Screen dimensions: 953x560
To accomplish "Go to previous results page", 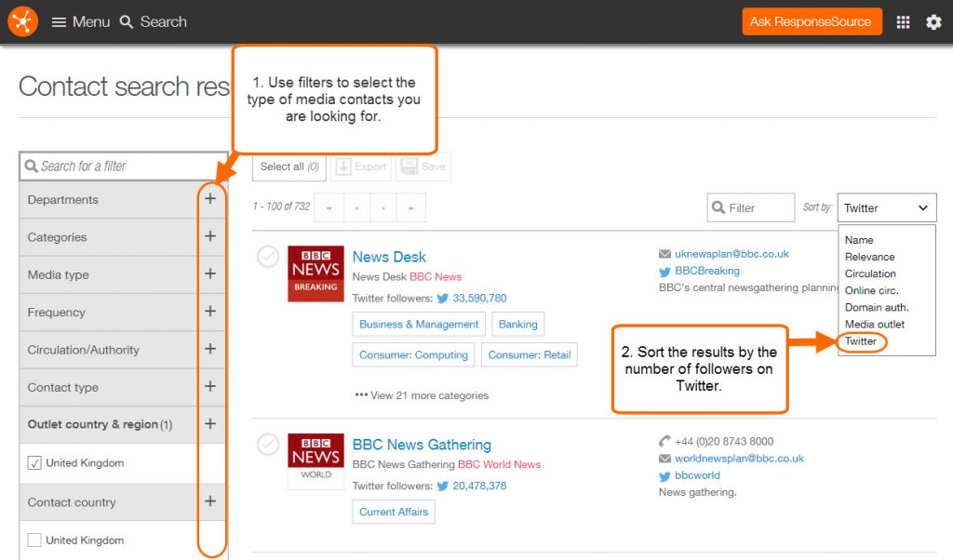I will click(x=356, y=207).
